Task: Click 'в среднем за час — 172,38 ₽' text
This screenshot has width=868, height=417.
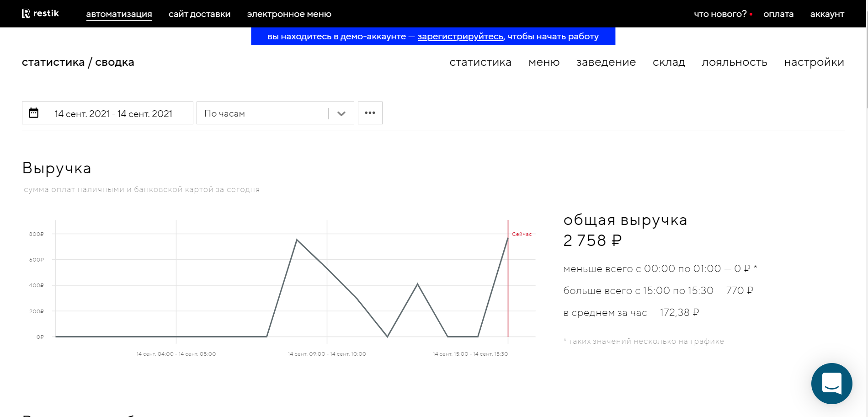Action: (631, 313)
